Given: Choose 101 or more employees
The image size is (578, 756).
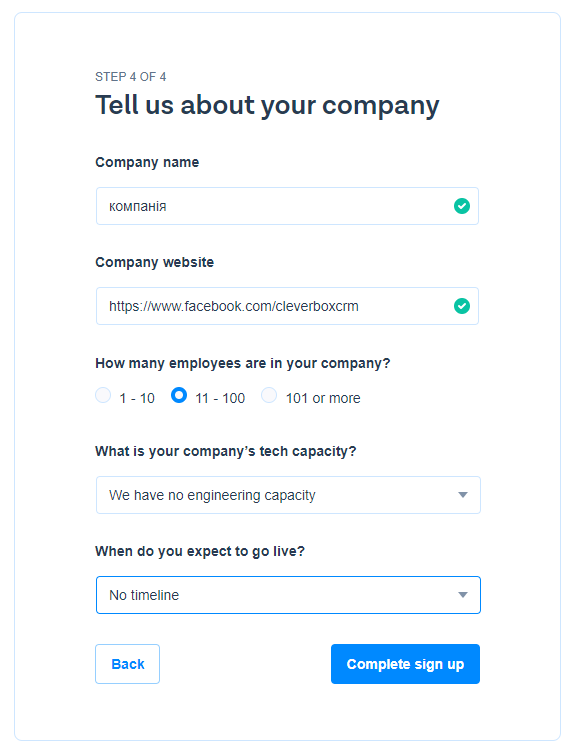Looking at the screenshot, I should tap(269, 395).
